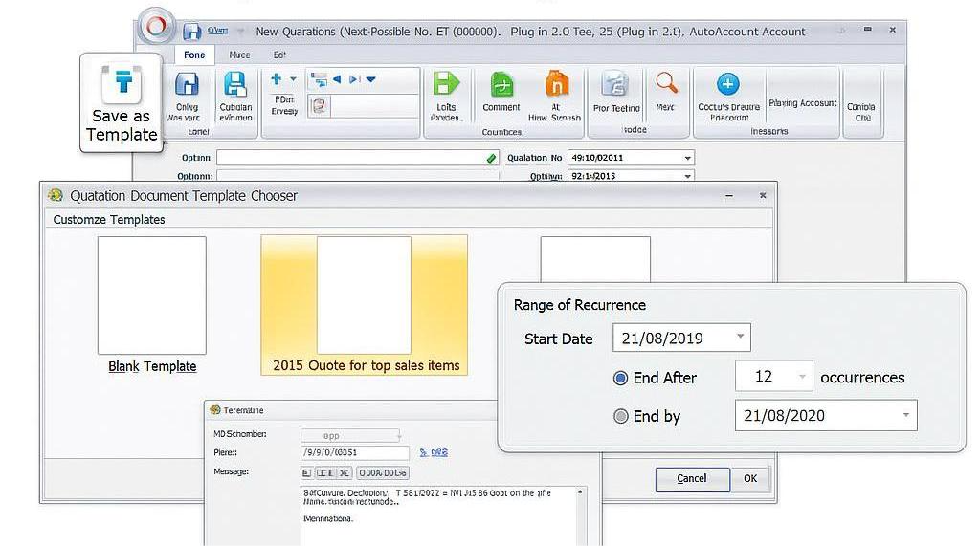Click the save disk icon in title bar

click(191, 31)
